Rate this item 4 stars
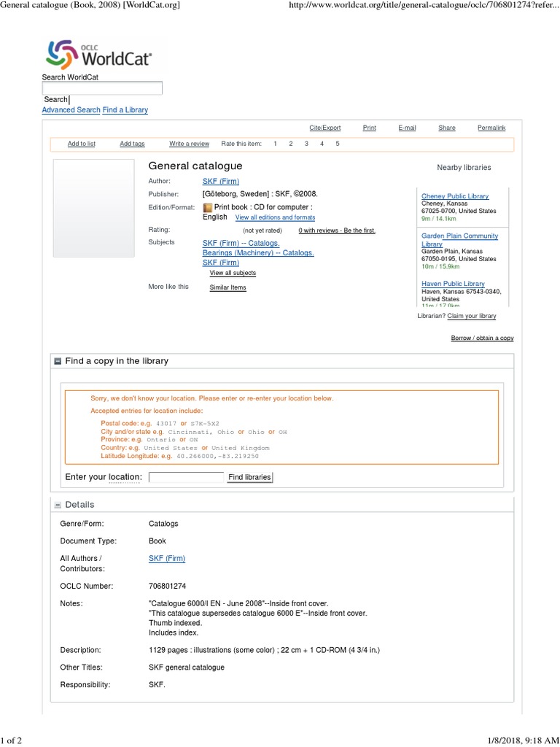560x747 pixels. click(322, 144)
